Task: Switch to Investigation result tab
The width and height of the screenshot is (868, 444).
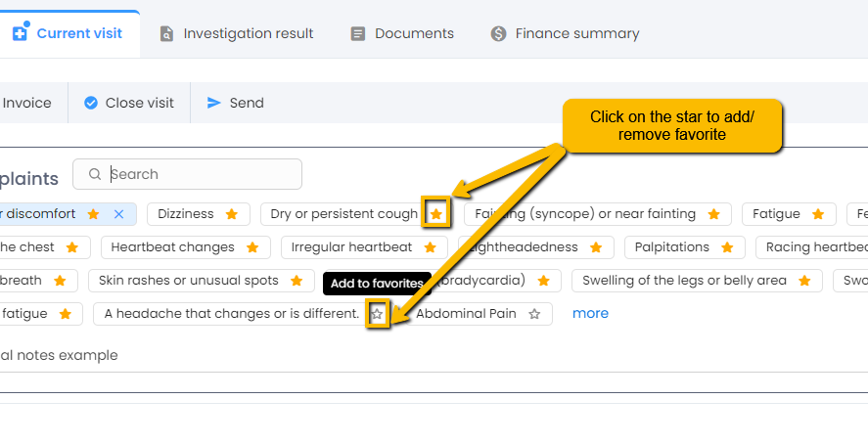Action: (237, 33)
